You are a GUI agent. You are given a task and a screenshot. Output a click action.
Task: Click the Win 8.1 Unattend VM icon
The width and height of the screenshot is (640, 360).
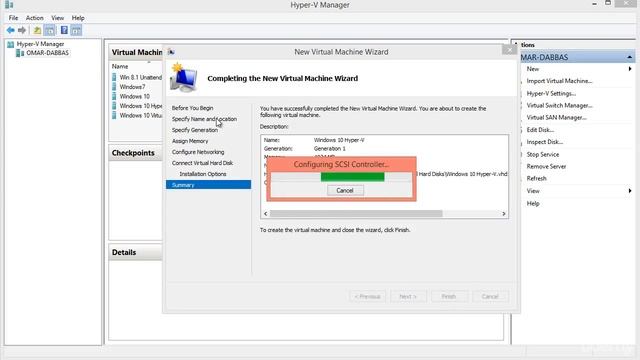tap(114, 77)
